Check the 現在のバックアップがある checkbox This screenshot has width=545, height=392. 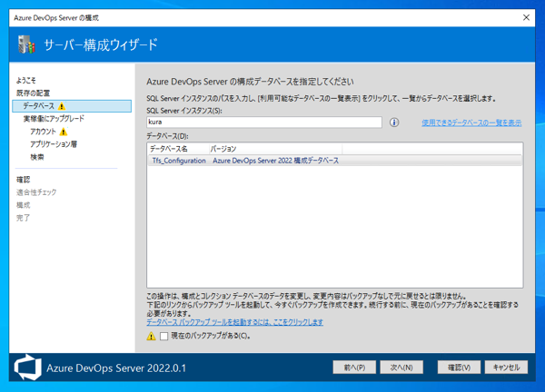pyautogui.click(x=164, y=336)
